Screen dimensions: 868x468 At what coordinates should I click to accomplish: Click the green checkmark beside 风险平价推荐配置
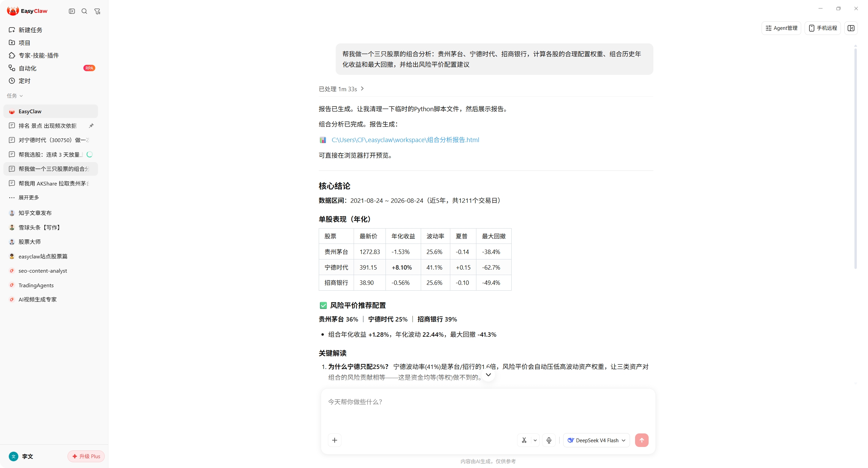click(323, 306)
